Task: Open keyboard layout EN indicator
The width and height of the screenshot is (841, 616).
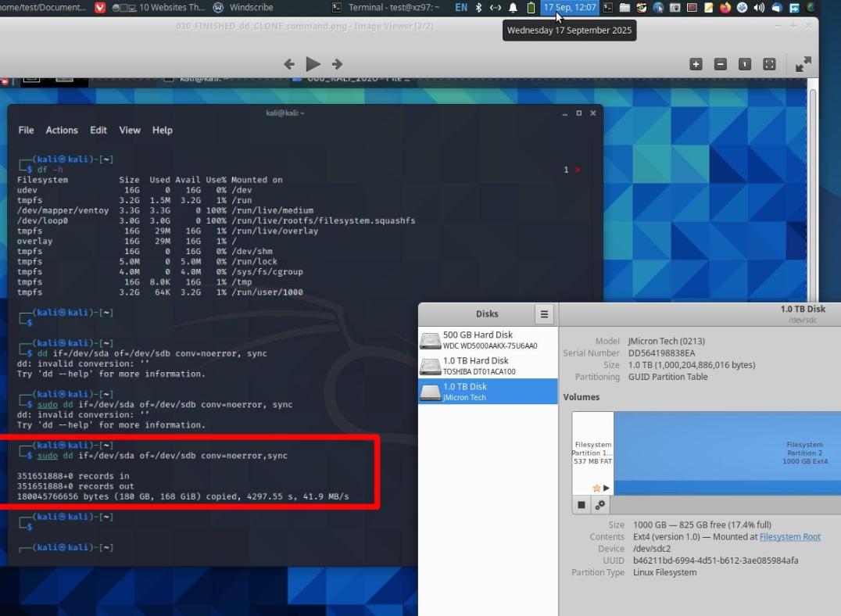Action: [461, 8]
